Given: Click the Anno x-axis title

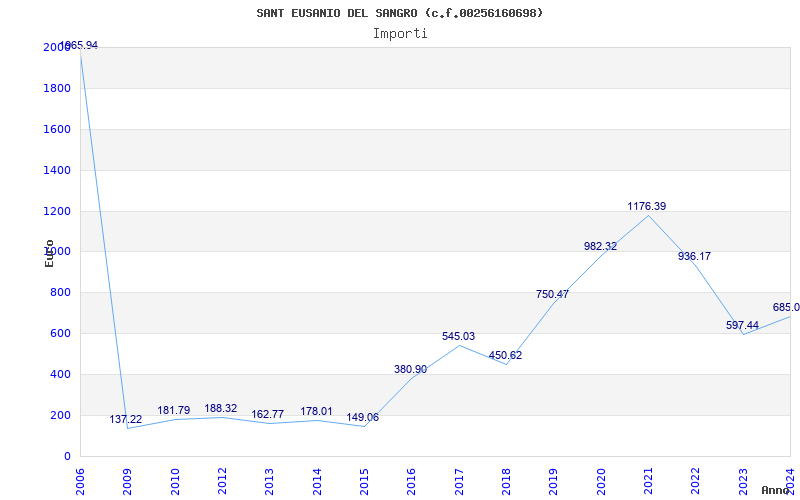Looking at the screenshot, I should tap(775, 490).
